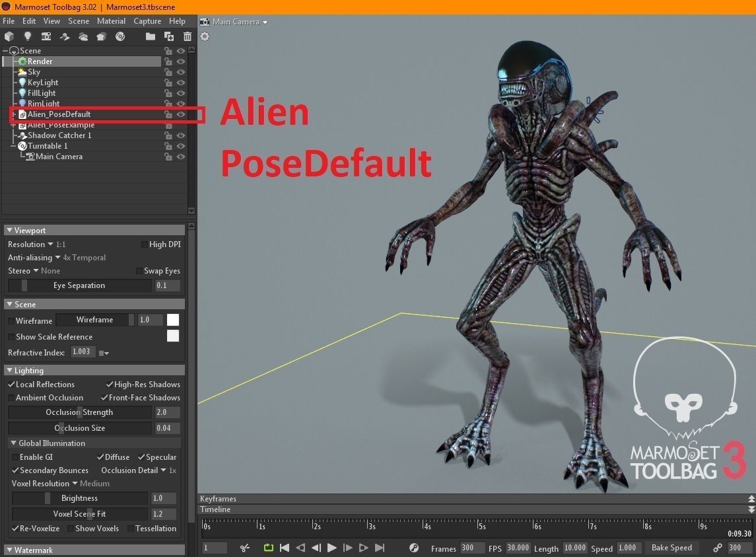Jump to the last frame
This screenshot has height=557, width=756.
tap(380, 547)
